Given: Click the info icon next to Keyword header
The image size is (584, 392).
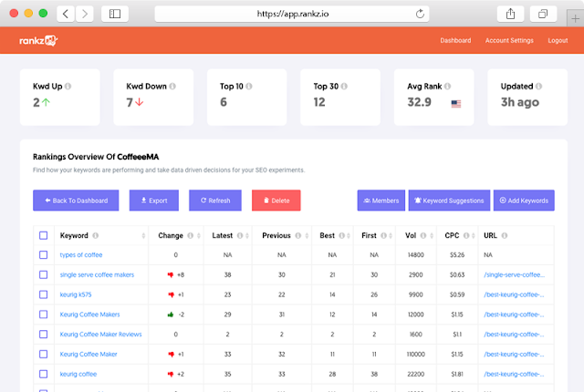Looking at the screenshot, I should tap(95, 235).
